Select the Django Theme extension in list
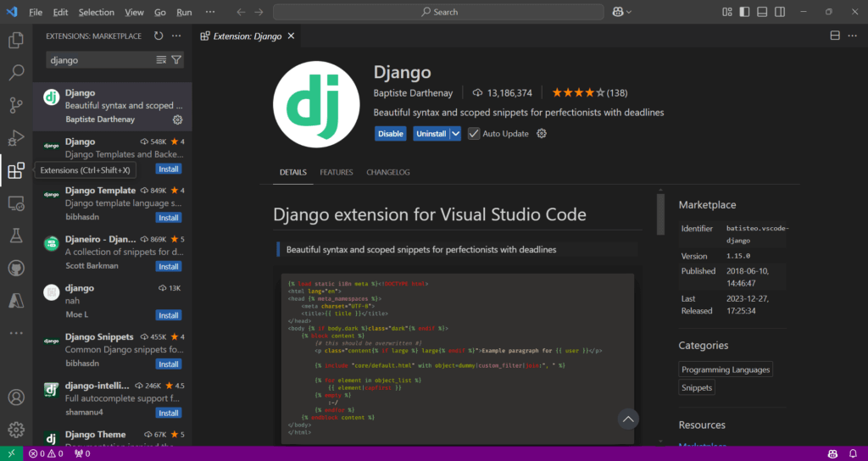 (113, 437)
